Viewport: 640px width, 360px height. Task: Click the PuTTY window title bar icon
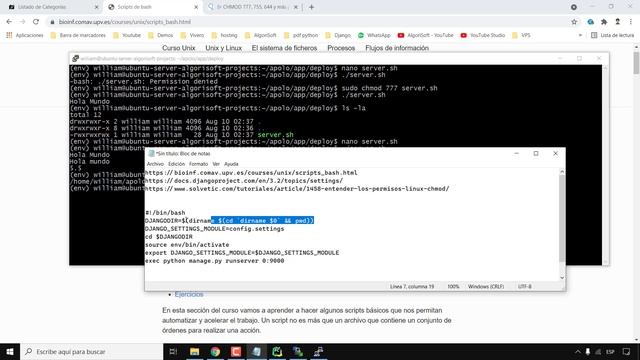[75, 58]
